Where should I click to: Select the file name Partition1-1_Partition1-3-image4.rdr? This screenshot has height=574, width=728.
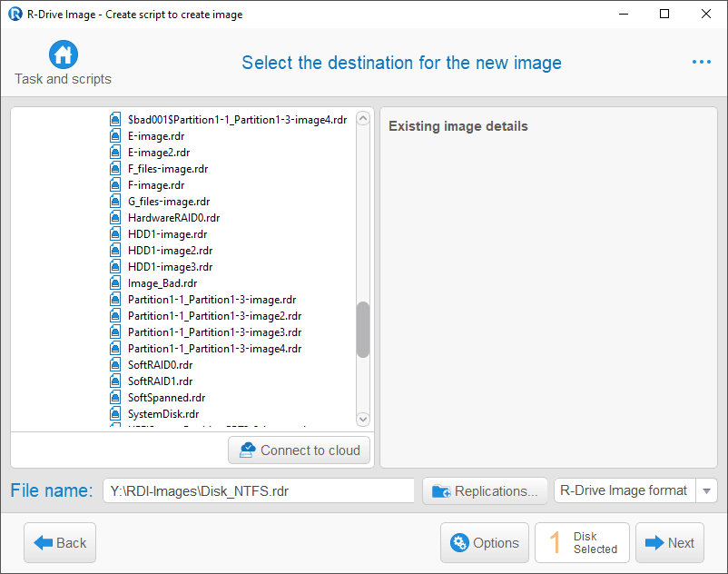[215, 348]
